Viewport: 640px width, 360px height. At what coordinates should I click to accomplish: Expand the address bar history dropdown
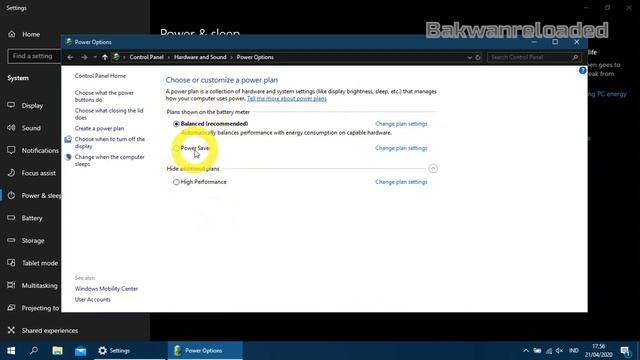point(469,58)
